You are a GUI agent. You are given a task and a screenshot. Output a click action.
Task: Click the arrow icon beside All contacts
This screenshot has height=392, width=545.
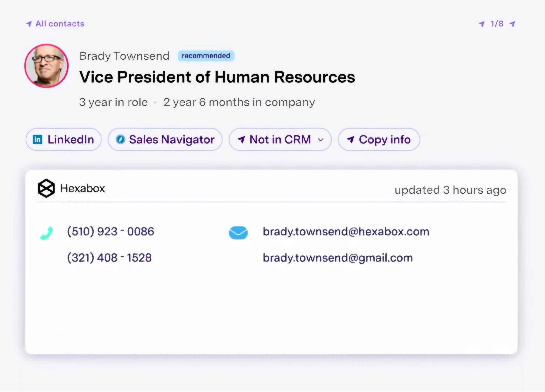(29, 24)
